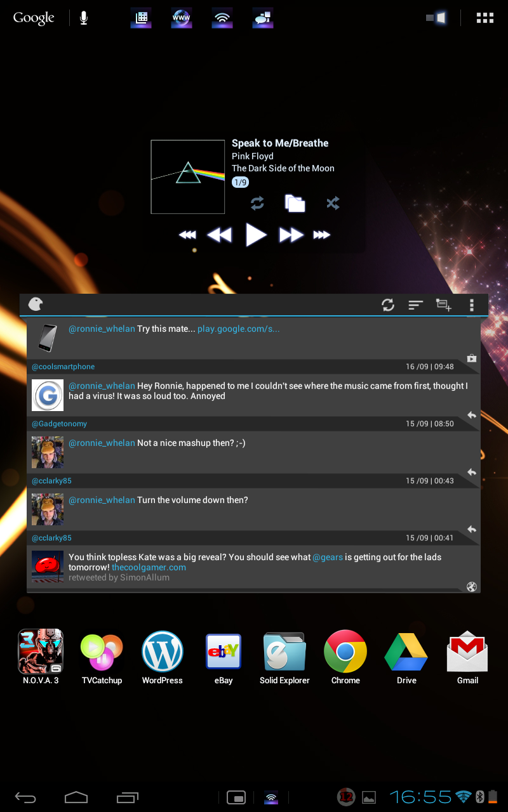Tap the @gears mention
Screen dimensions: 508x812
[328, 557]
